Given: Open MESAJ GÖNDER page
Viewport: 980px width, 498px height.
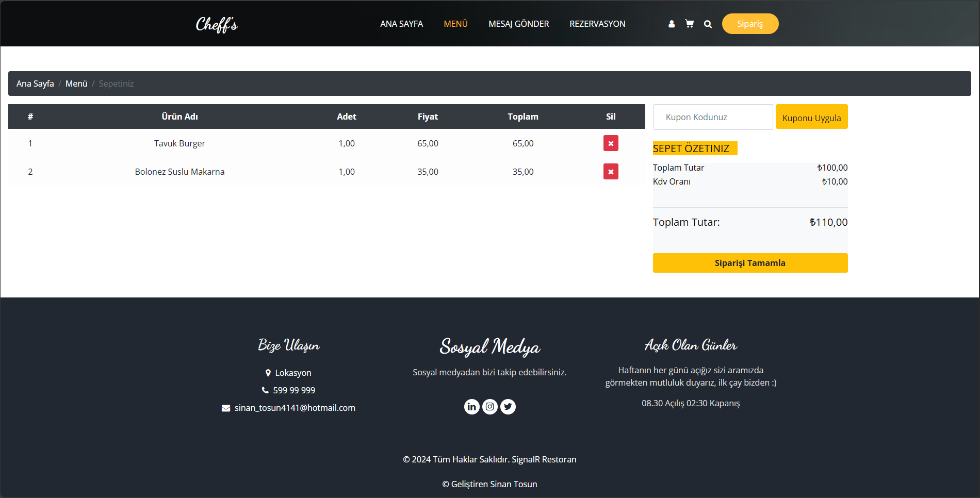Looking at the screenshot, I should 518,24.
